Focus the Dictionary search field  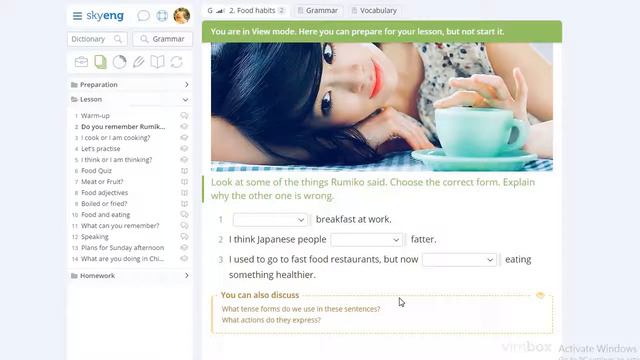pyautogui.click(x=97, y=39)
